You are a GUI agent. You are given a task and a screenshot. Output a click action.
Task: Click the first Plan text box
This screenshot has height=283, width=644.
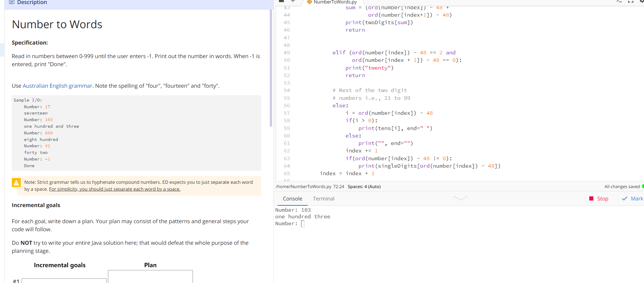tap(150, 276)
